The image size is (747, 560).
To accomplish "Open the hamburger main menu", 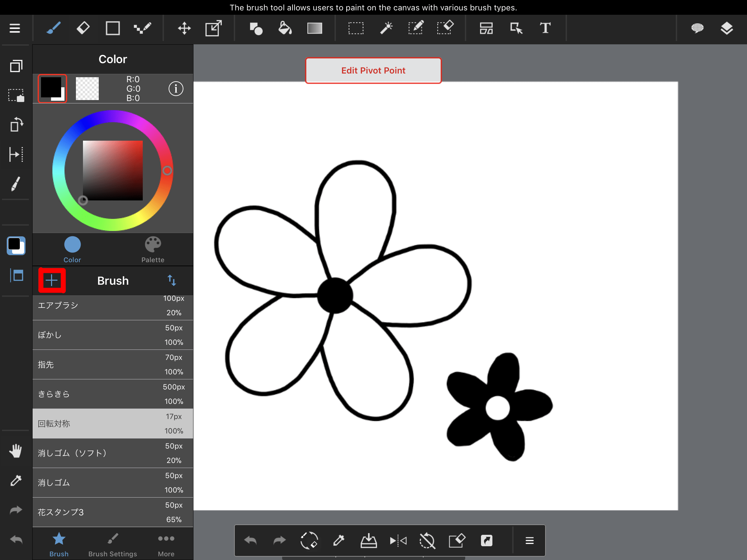I will point(14,28).
